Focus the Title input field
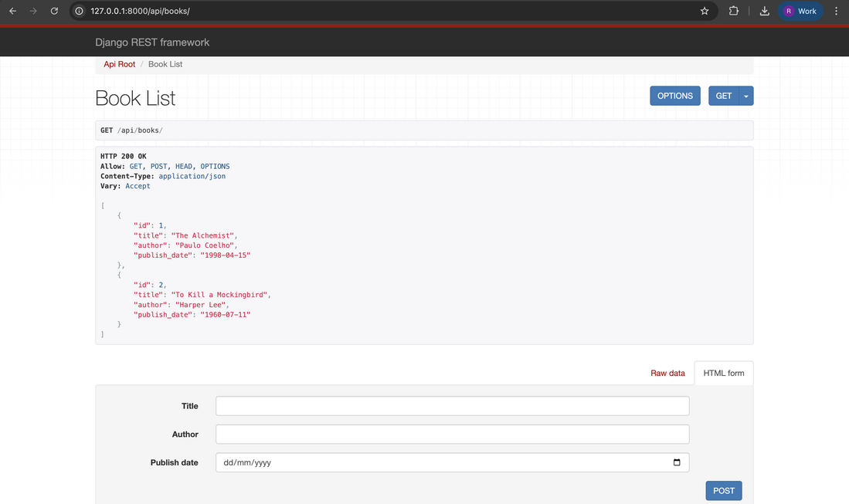Image resolution: width=849 pixels, height=504 pixels. click(x=452, y=406)
